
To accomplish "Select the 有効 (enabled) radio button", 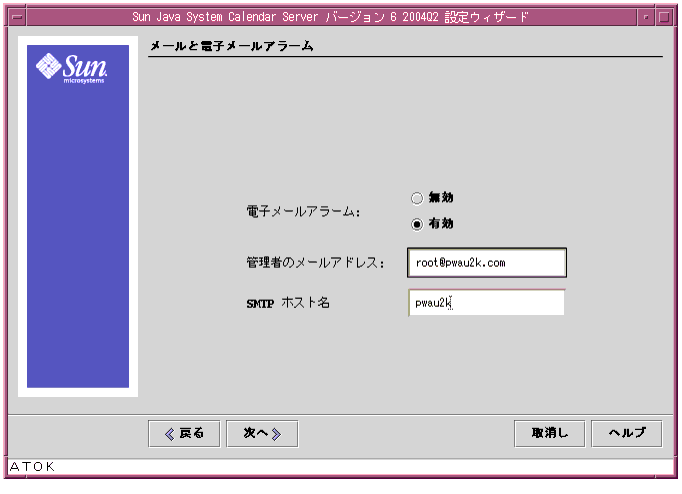I will [417, 224].
